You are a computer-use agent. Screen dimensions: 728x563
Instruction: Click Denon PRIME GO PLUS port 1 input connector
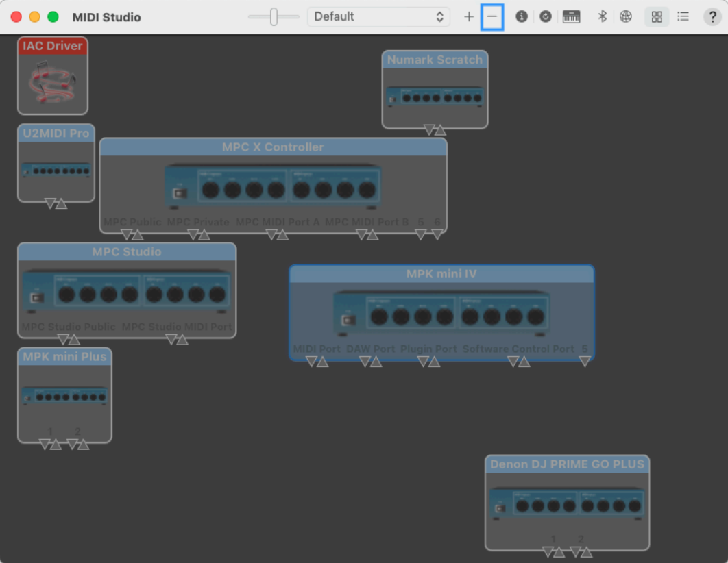pos(559,552)
